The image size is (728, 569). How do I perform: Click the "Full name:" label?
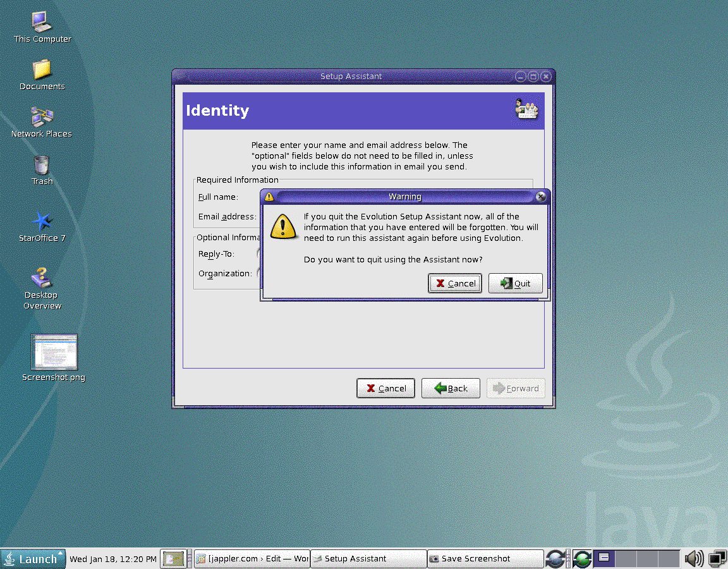tap(218, 197)
